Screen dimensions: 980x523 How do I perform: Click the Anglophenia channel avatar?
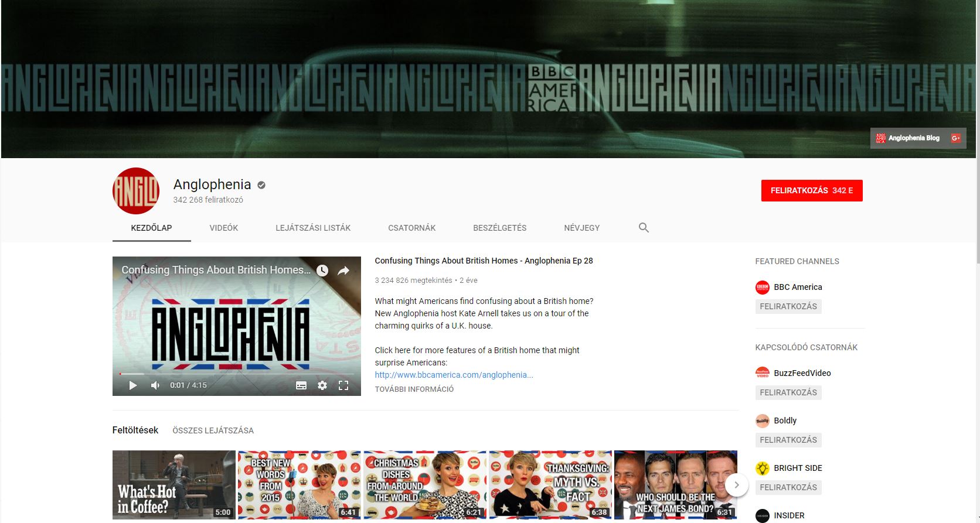point(135,191)
